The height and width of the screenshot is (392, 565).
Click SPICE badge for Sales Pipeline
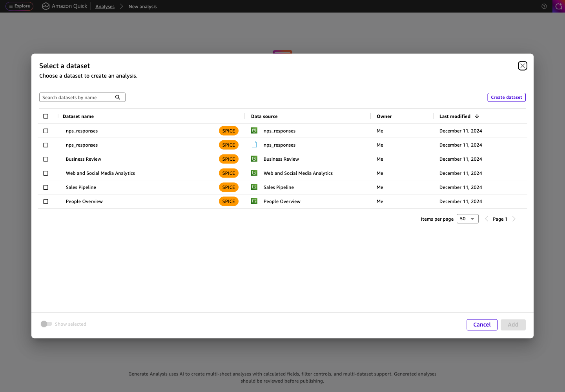(229, 187)
